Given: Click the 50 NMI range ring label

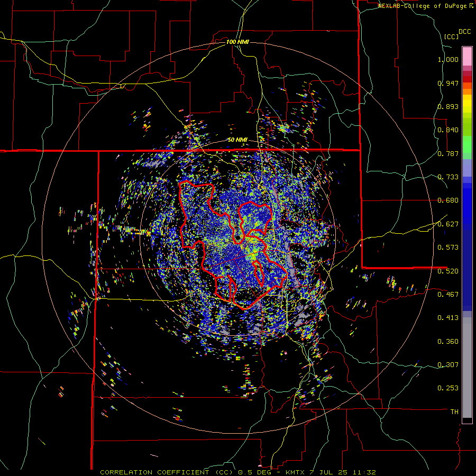Looking at the screenshot, I should coord(237,140).
